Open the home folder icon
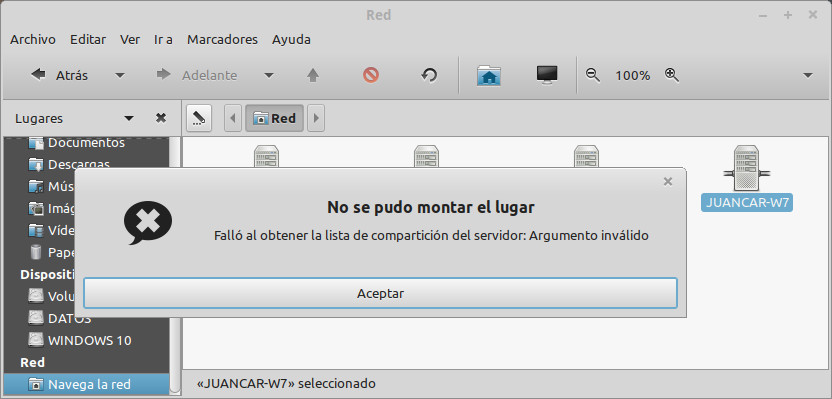832x399 pixels. 489,75
